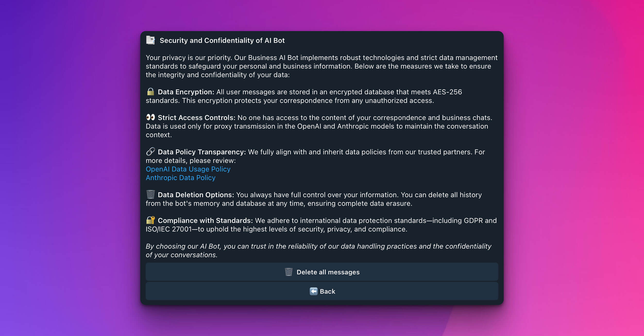Click the Compliance with Standards bold heading
Screen dimensions: 644x336
(x=205, y=220)
